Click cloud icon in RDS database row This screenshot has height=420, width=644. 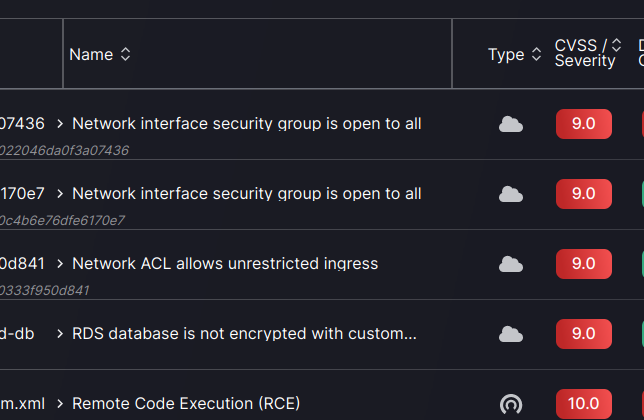(x=511, y=334)
